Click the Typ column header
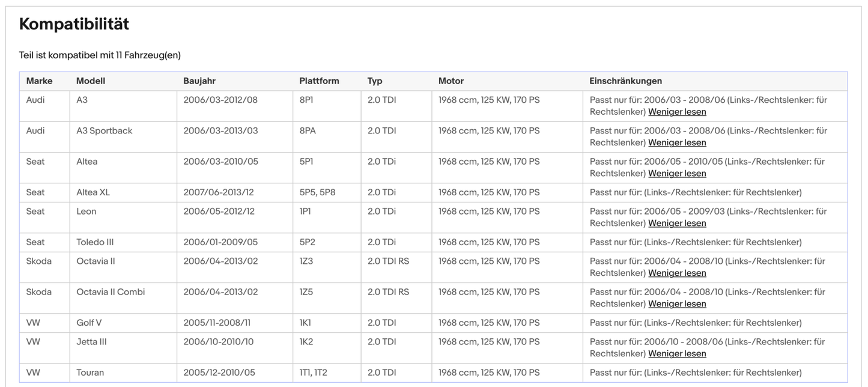Viewport: 868px width, 387px height. pyautogui.click(x=375, y=81)
